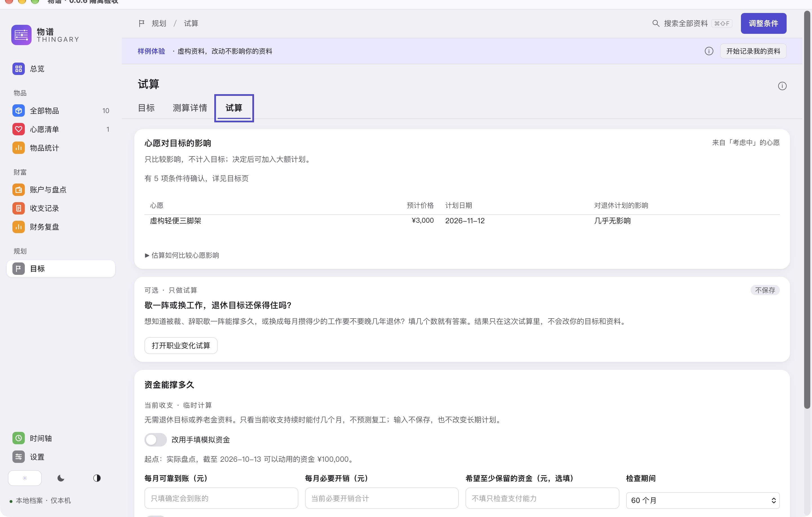
Task: Switch to dark mode moon icon
Action: 61,478
